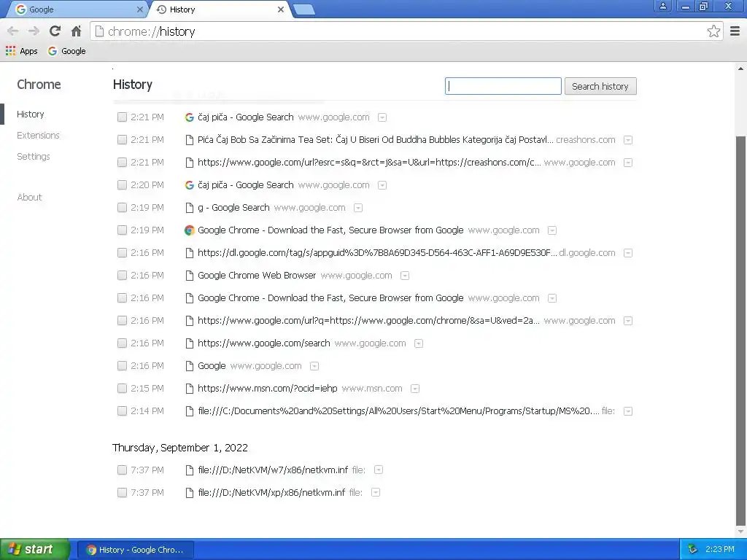This screenshot has width=747, height=560.
Task: Click page icon of 'g - Google Search' entry
Action: pyautogui.click(x=189, y=208)
